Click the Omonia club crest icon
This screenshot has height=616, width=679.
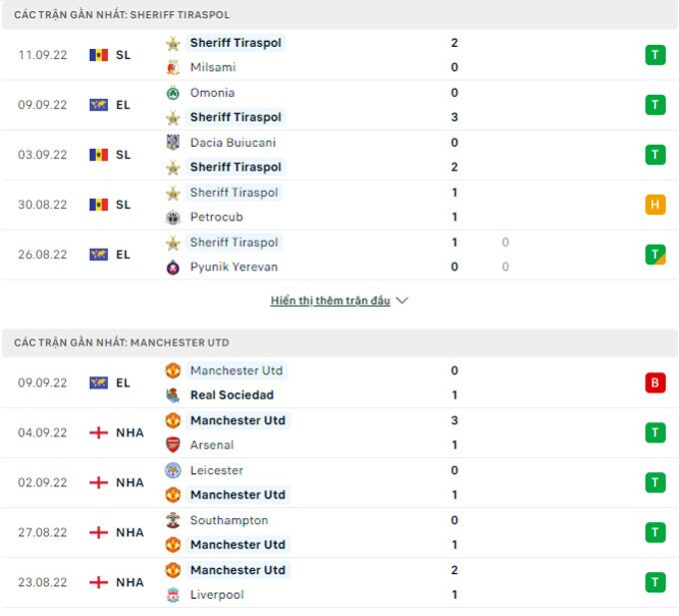[173, 93]
